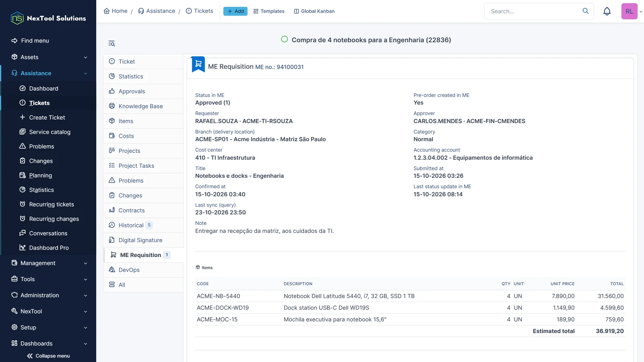The width and height of the screenshot is (644, 362).
Task: Click the Approvals thumbs-up icon
Action: (112, 91)
